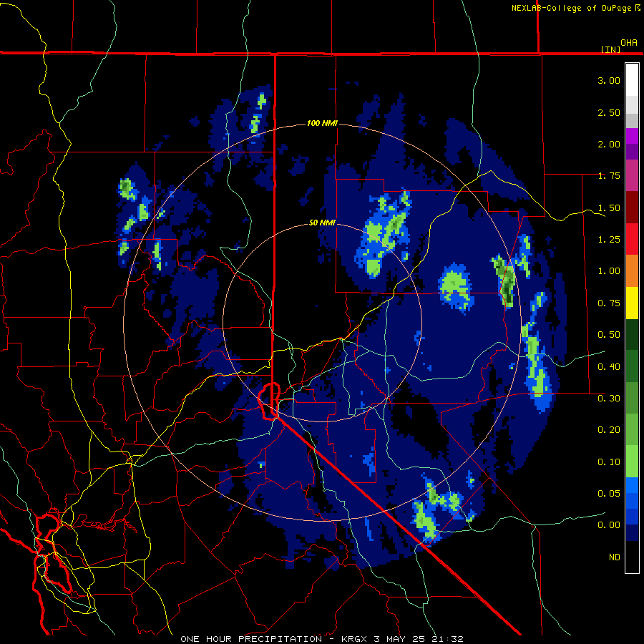Click the 0.40 legend value
Screen dimensions: 644x644
[x=609, y=367]
